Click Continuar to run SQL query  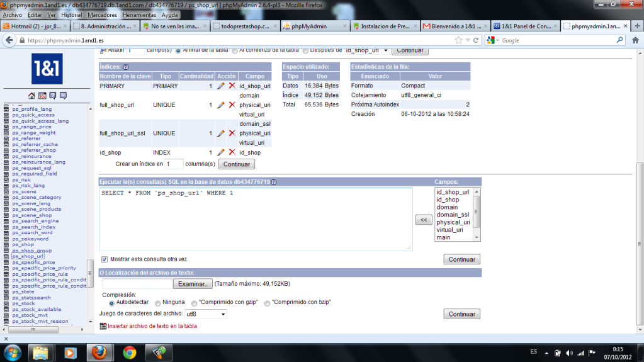click(x=461, y=259)
